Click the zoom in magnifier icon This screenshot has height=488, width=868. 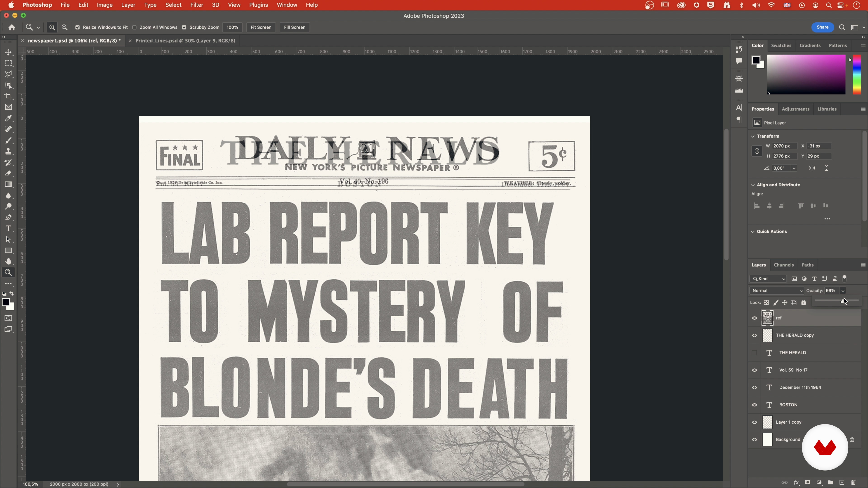coord(52,27)
